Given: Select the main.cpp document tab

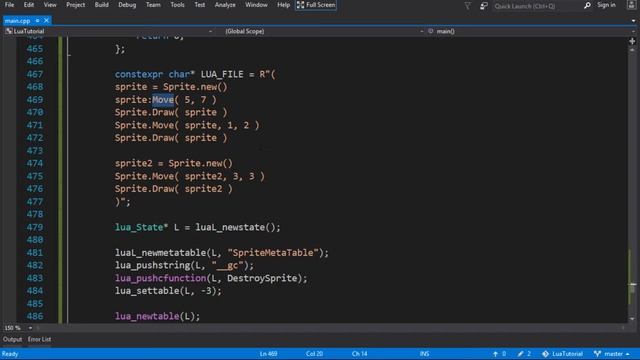Looking at the screenshot, I should pos(18,20).
